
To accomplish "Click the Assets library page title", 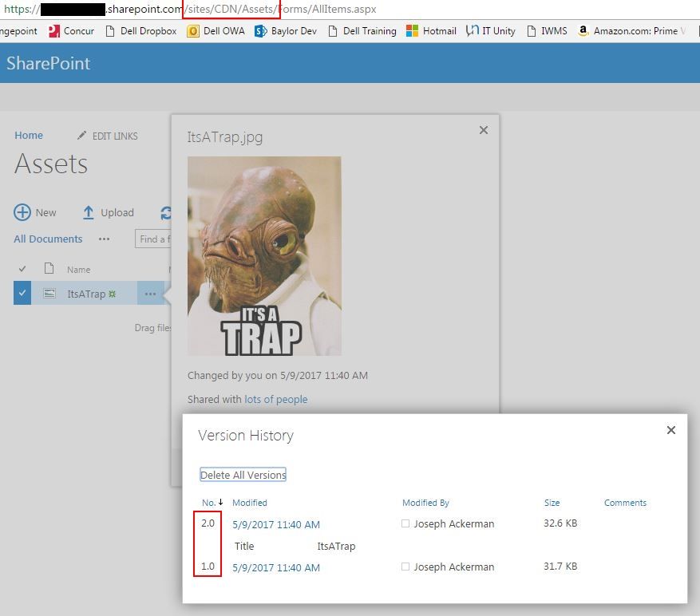I will tap(51, 164).
